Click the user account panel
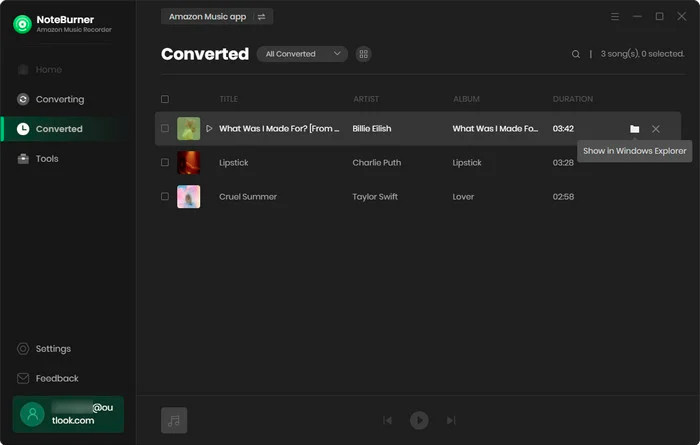700x445 pixels. [68, 414]
